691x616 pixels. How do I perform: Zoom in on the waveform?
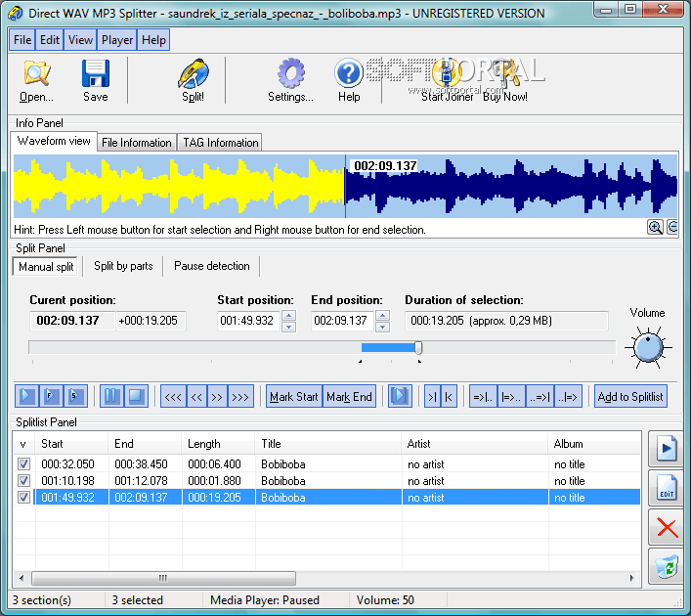[654, 227]
